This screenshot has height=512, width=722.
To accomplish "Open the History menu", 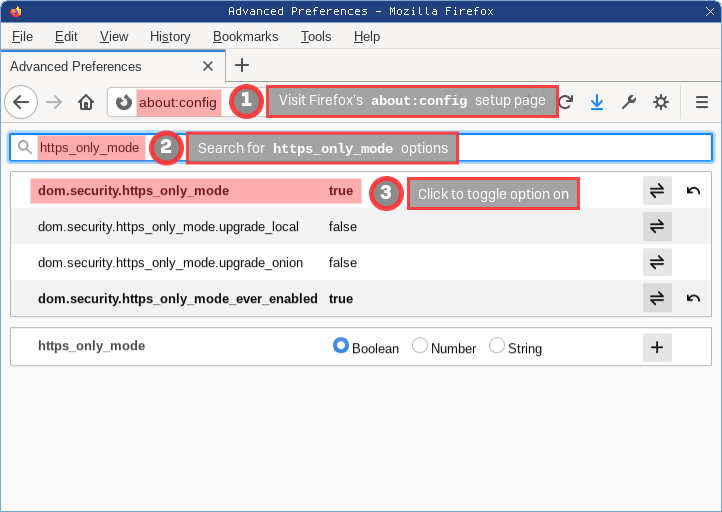I will tap(170, 36).
